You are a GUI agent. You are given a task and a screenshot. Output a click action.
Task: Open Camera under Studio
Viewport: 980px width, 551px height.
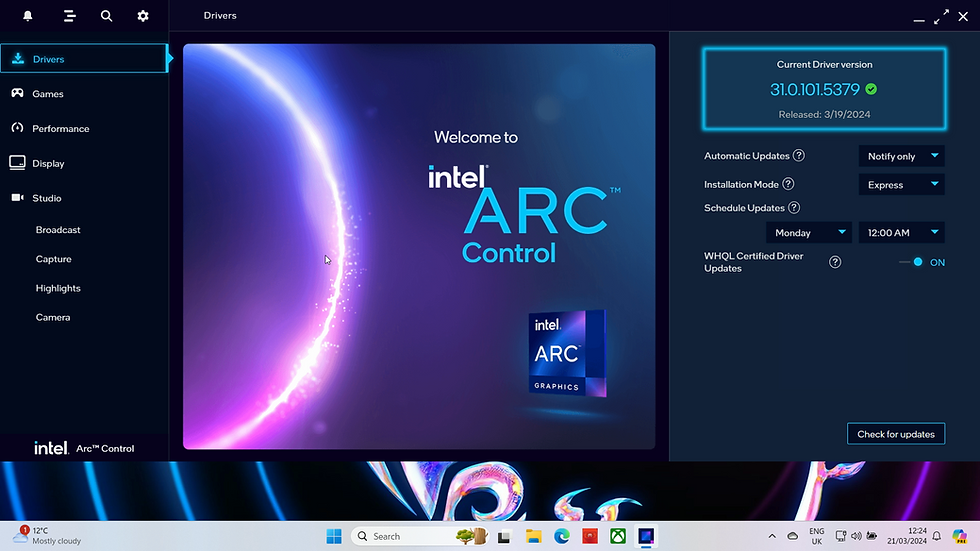pyautogui.click(x=52, y=317)
